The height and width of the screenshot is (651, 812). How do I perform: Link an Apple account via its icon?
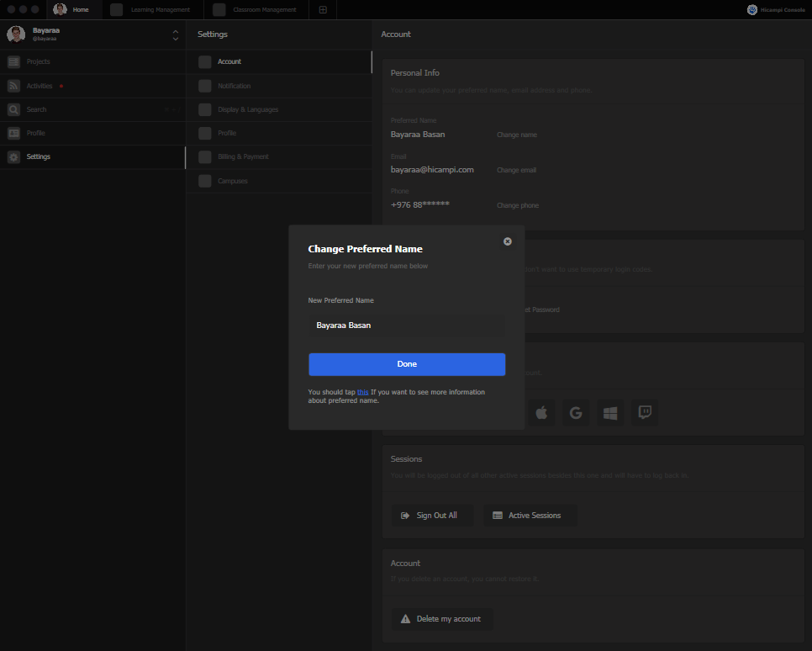[541, 412]
